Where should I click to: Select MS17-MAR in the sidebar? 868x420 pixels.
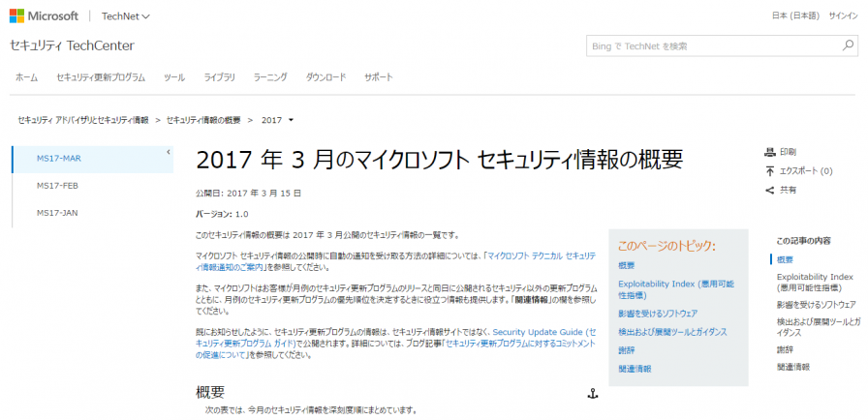pos(92,159)
